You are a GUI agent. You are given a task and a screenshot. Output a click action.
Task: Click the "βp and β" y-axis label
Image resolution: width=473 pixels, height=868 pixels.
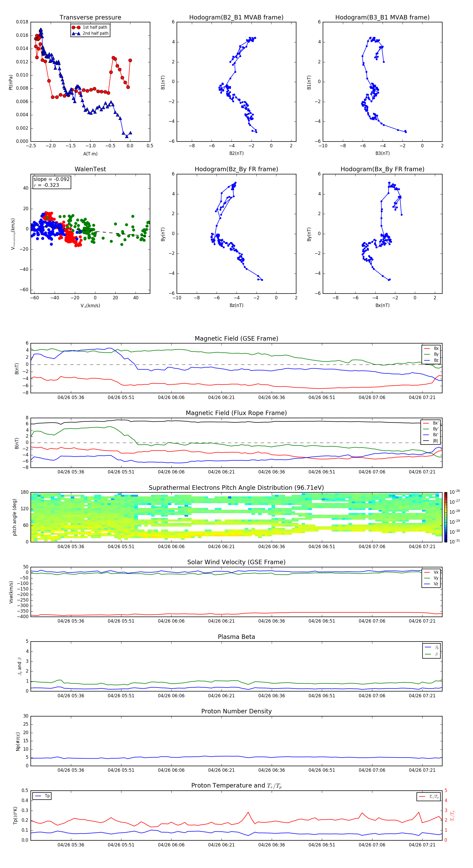[19, 666]
